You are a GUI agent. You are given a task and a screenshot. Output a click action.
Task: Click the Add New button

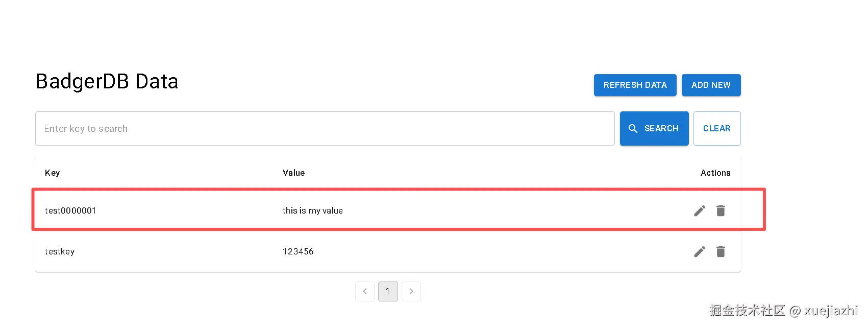[711, 85]
